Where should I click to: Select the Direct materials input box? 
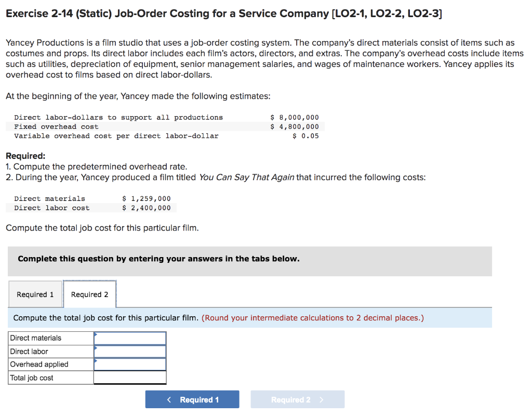tap(130, 338)
